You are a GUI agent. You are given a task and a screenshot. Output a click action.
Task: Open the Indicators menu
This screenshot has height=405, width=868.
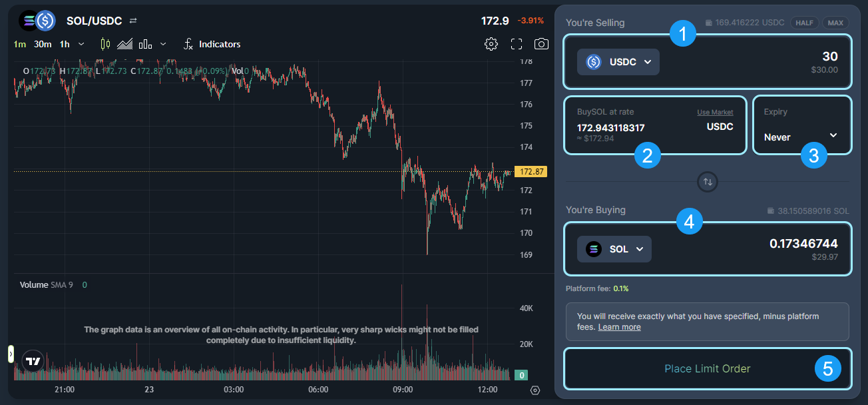(x=212, y=44)
